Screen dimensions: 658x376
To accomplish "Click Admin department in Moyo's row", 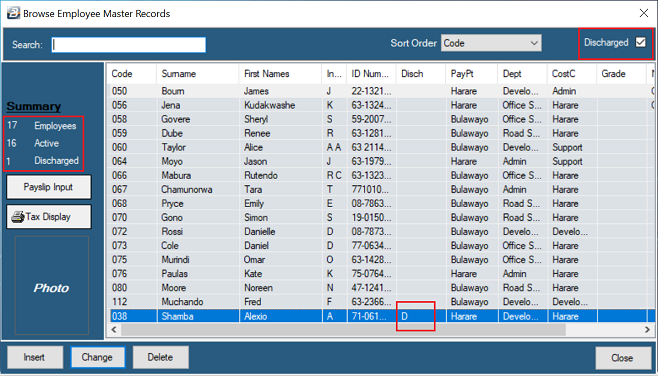I will (514, 162).
